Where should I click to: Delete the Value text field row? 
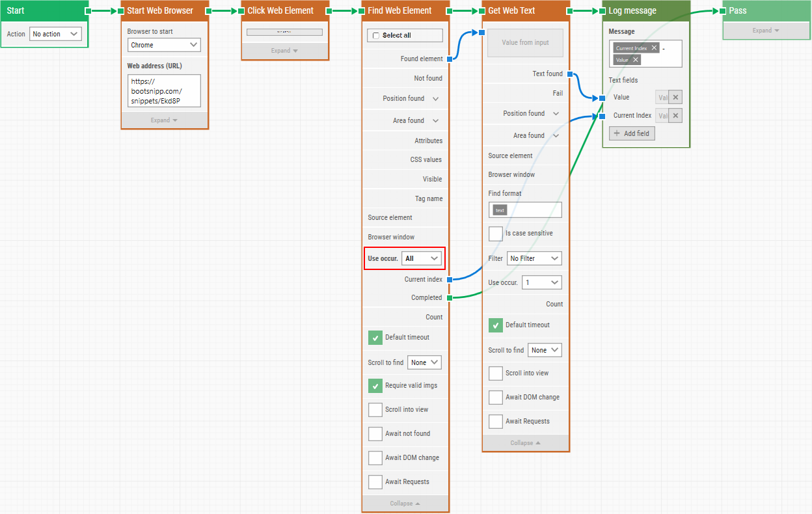675,97
